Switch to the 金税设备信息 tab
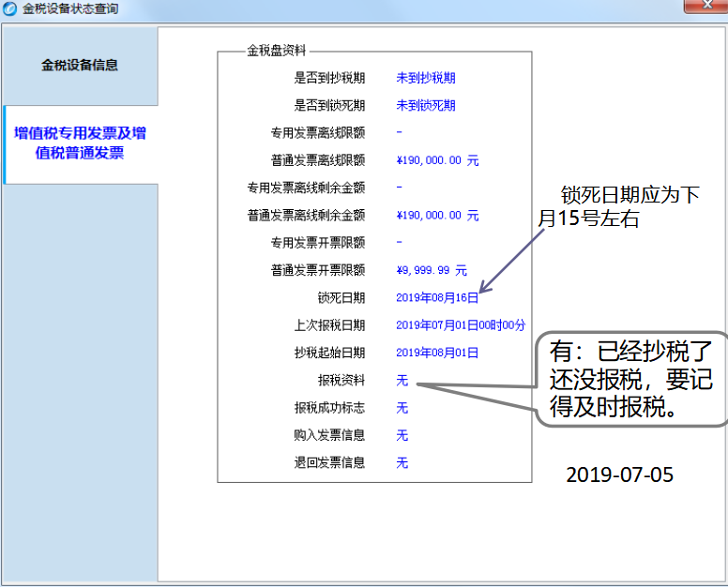 80,66
